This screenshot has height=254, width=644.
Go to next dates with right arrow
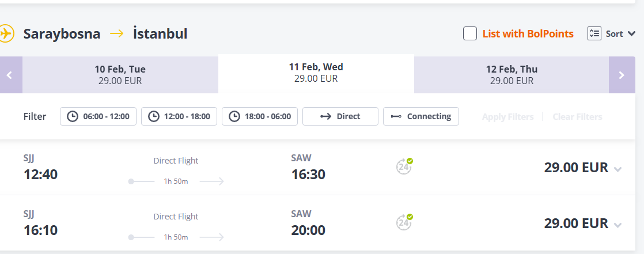click(622, 75)
